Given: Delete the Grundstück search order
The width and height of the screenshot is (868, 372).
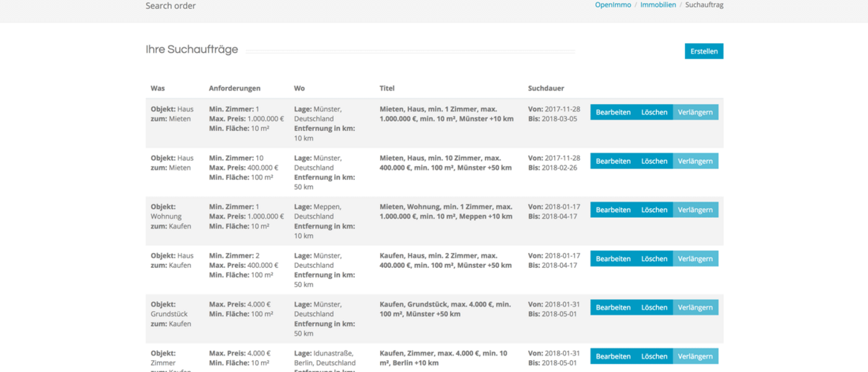Looking at the screenshot, I should [x=655, y=307].
